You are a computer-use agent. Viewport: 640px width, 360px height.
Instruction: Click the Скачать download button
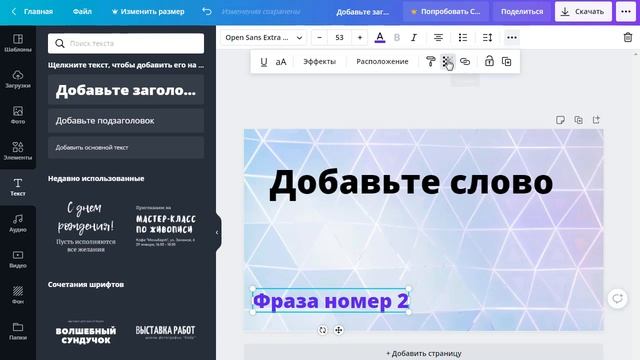pos(583,11)
